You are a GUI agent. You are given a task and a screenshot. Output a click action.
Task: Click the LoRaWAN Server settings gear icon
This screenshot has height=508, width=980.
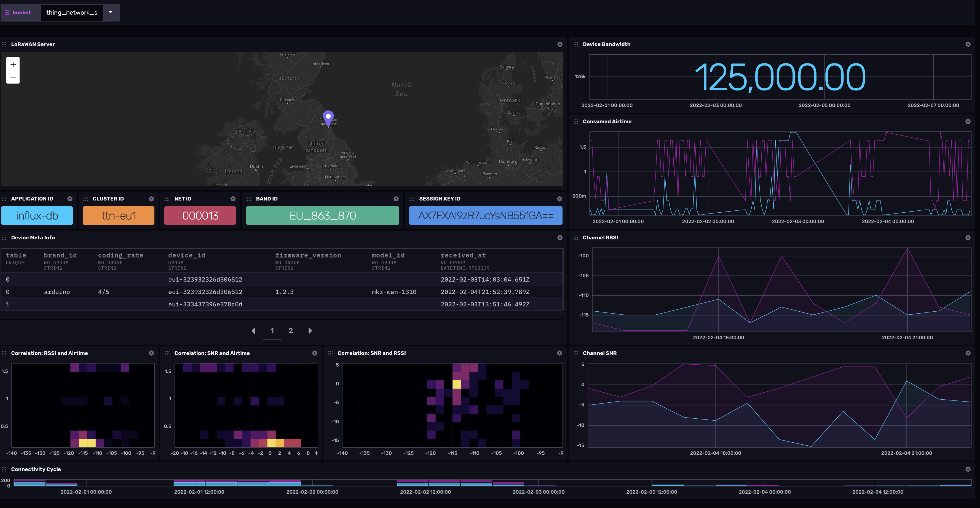click(x=560, y=44)
